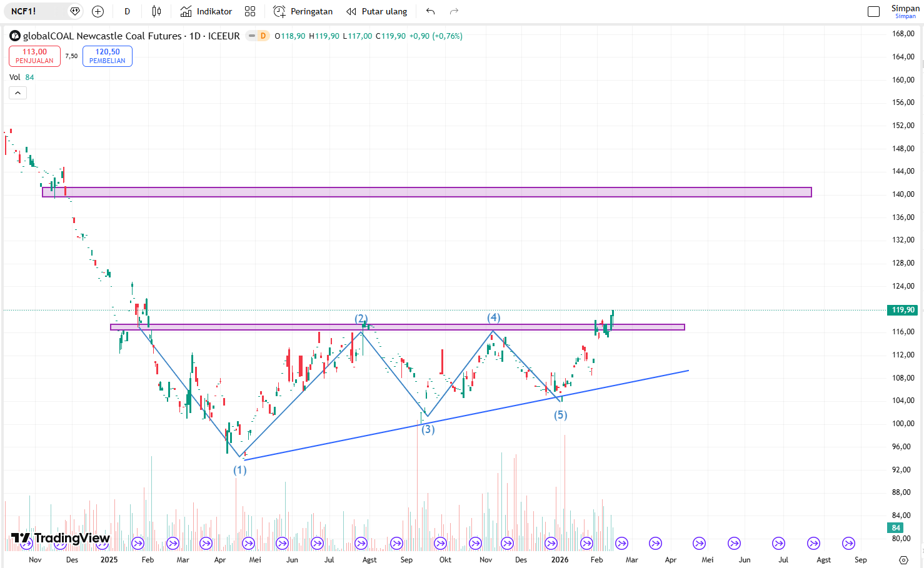This screenshot has width=924, height=568.
Task: Open the D time interval menu
Action: coord(127,11)
